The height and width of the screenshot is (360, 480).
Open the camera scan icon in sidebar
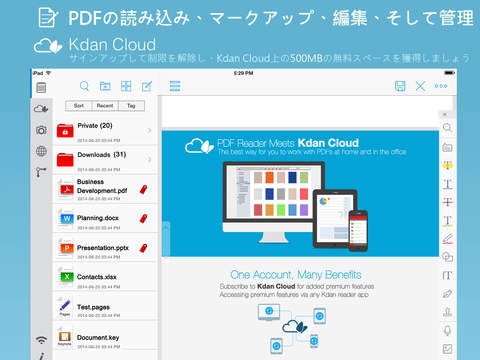pyautogui.click(x=41, y=130)
